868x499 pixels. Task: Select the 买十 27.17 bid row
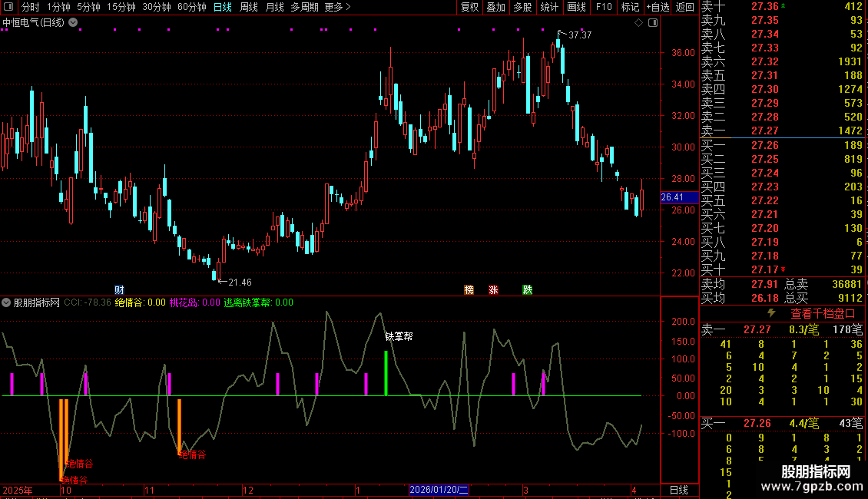(x=782, y=269)
